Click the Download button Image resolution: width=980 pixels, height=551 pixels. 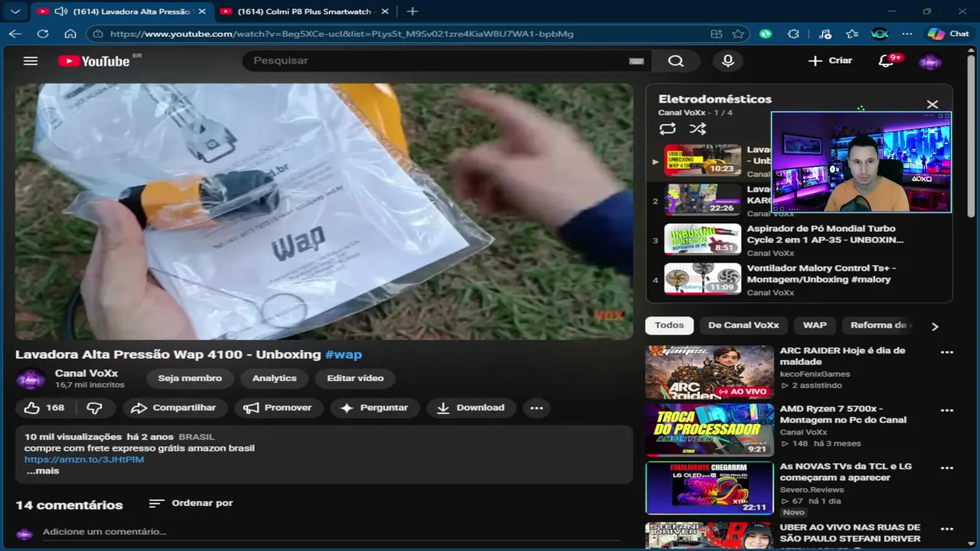(470, 408)
